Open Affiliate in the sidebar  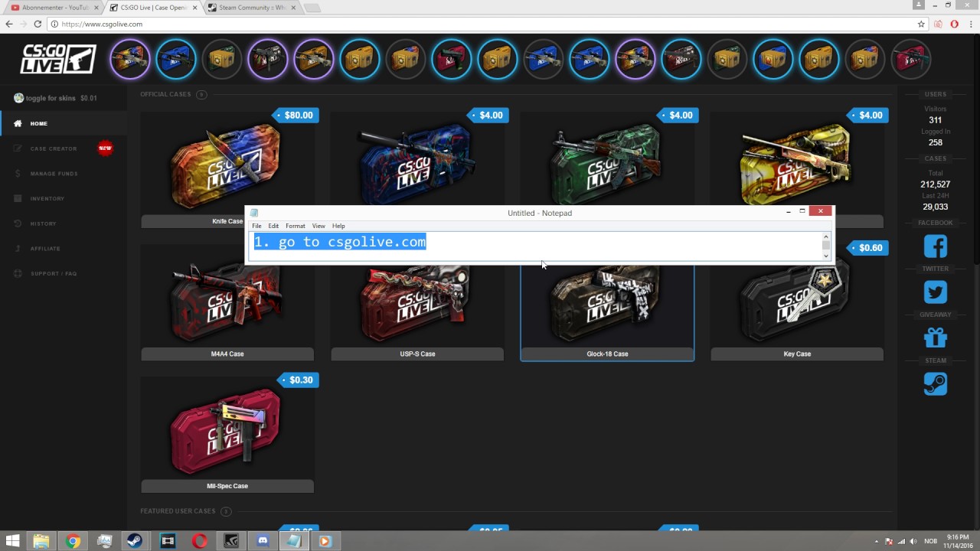click(x=64, y=248)
